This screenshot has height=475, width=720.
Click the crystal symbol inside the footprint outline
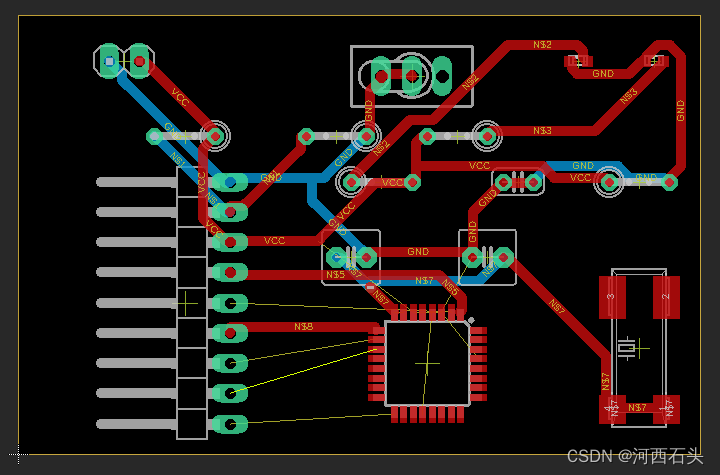627,347
